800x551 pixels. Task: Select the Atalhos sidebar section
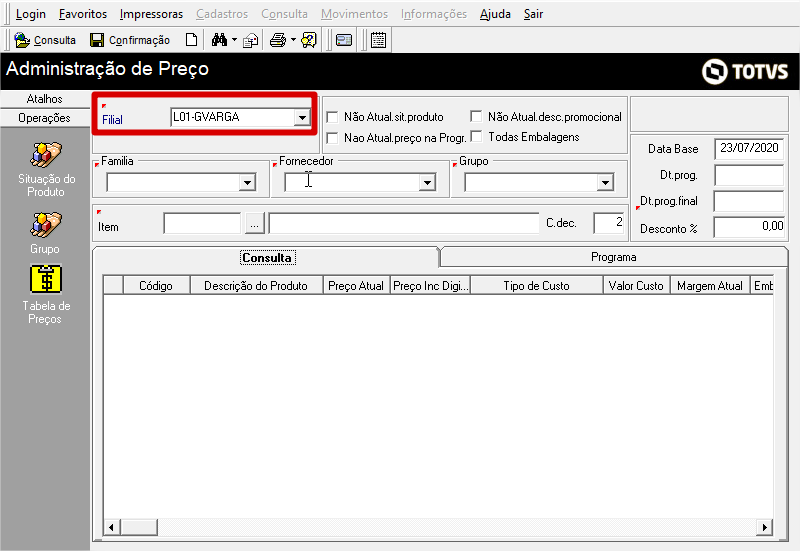pos(45,98)
